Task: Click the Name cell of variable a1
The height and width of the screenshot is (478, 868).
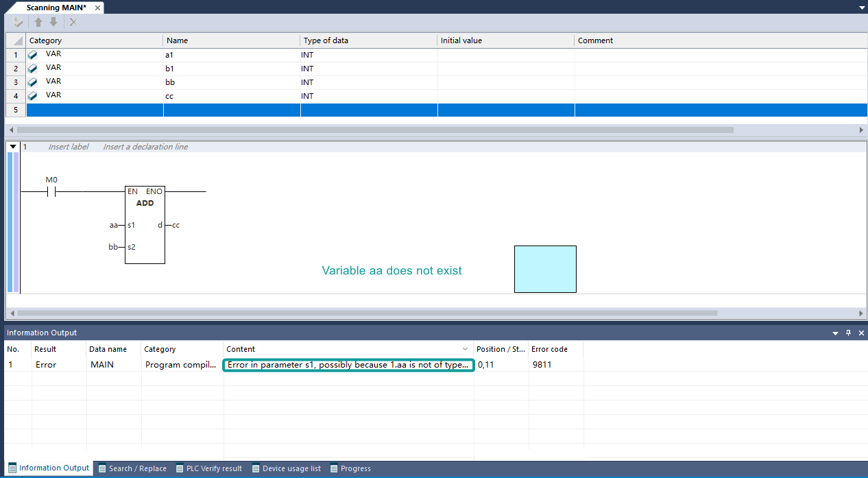Action: tap(231, 55)
